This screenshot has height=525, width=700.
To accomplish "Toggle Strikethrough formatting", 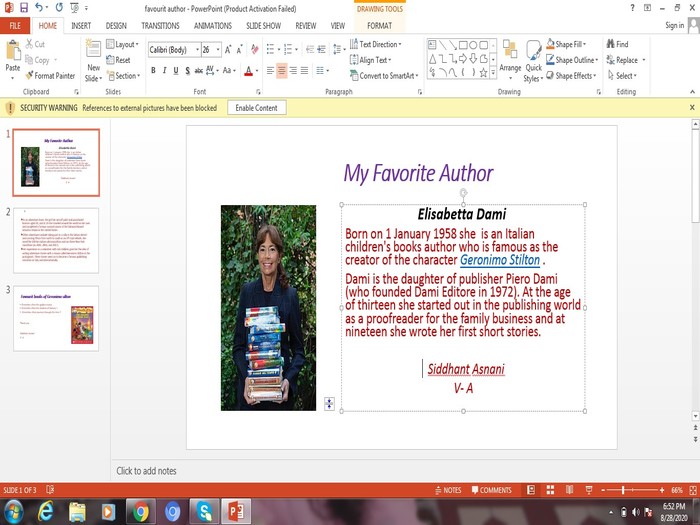I will click(x=199, y=71).
